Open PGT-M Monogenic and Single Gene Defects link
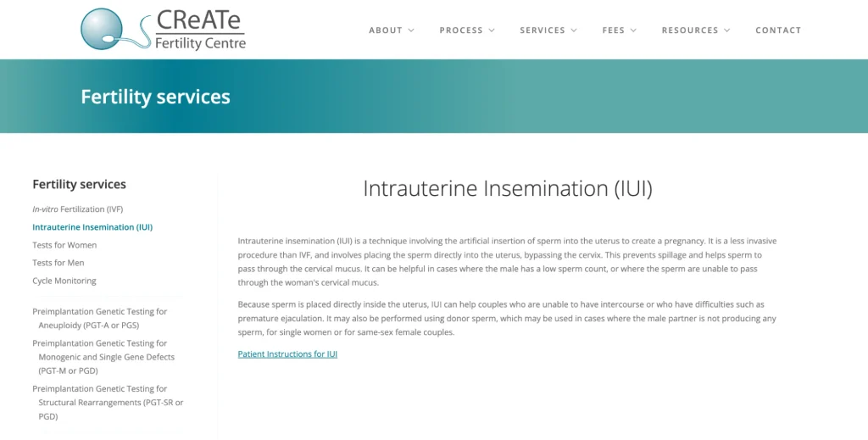868x440 pixels. pos(103,357)
